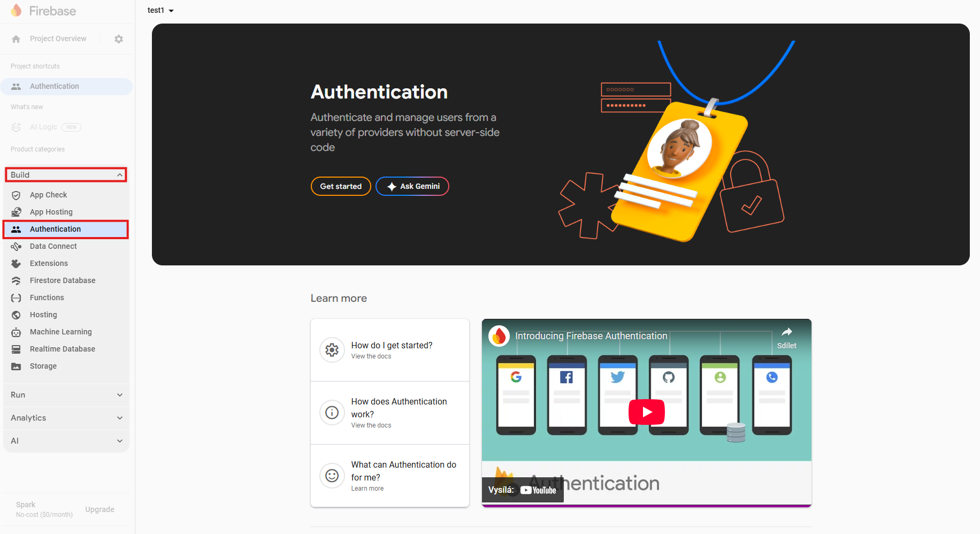Screen dimensions: 980x534
Task: Click the video share arrow icon
Action: (787, 332)
